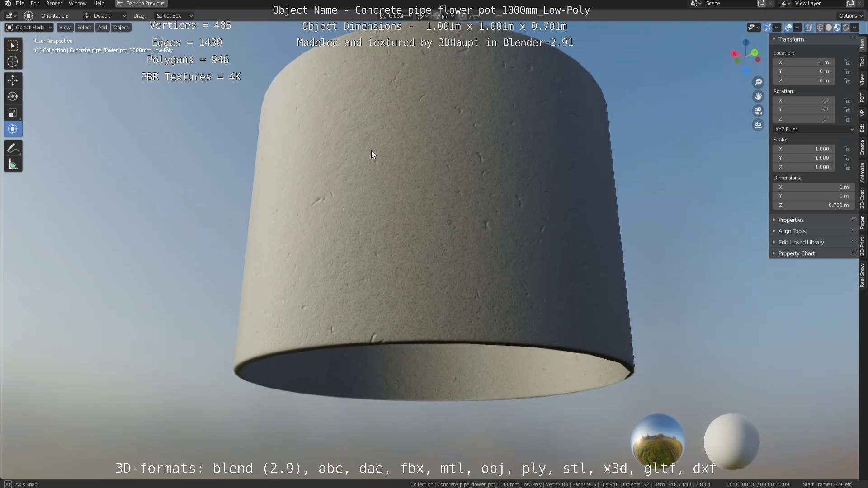
Task: Switch to Material Preview shading
Action: tap(837, 28)
